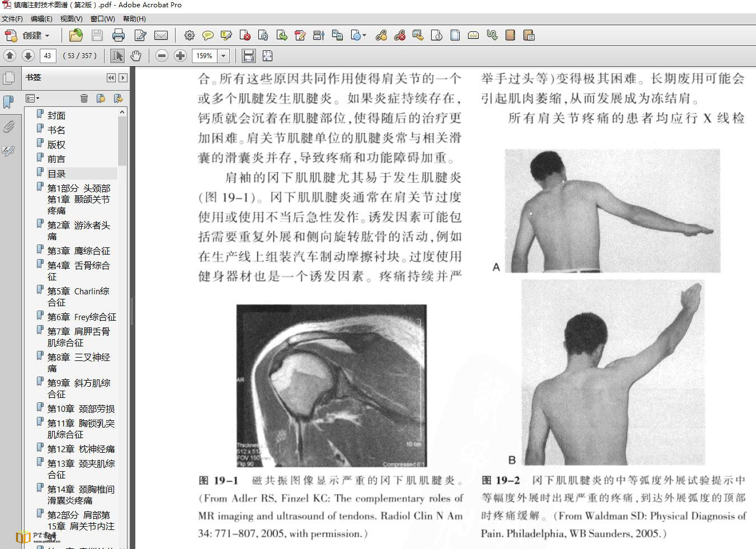Open the 窗口(W) menu
This screenshot has height=549, width=756.
(102, 19)
